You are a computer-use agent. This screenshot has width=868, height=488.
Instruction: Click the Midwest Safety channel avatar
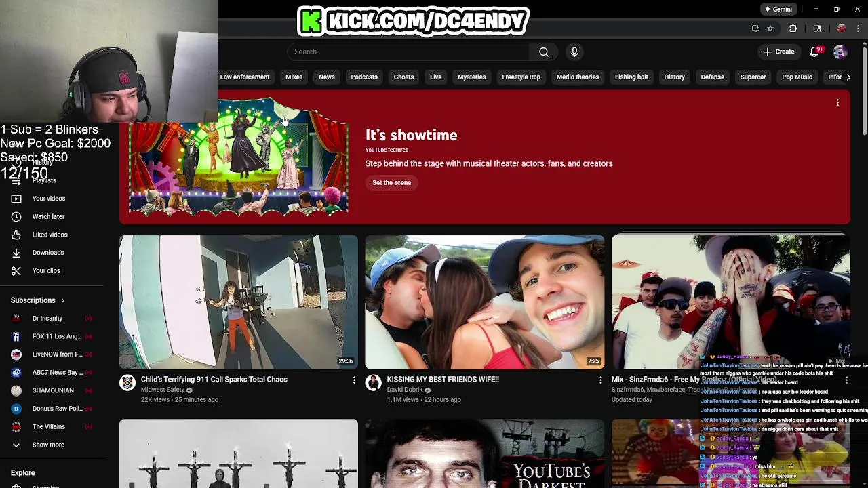coord(127,383)
